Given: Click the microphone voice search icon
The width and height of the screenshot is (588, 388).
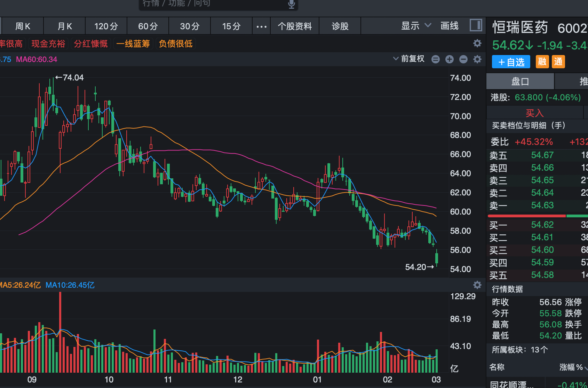Looking at the screenshot, I should 292,4.
